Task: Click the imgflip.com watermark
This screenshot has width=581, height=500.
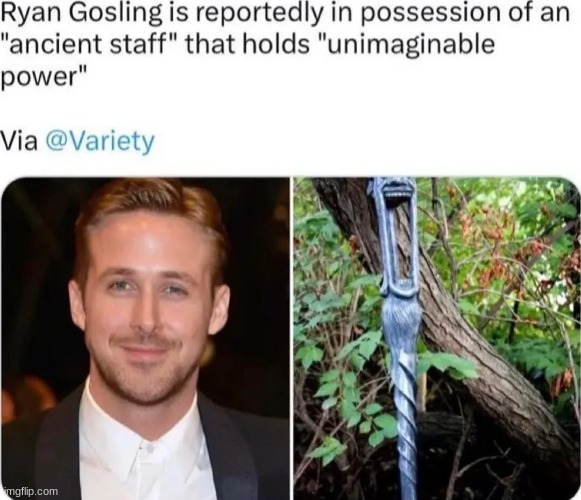Action: pos(31,492)
